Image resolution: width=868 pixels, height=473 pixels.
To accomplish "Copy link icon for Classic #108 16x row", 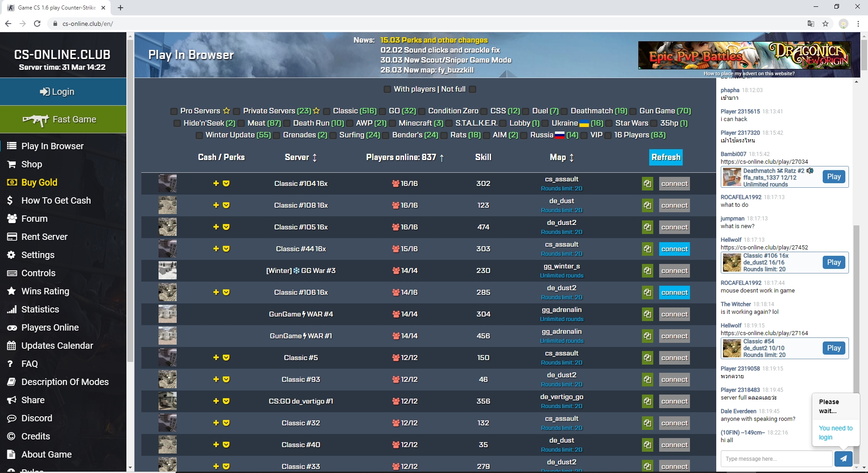I will click(647, 205).
